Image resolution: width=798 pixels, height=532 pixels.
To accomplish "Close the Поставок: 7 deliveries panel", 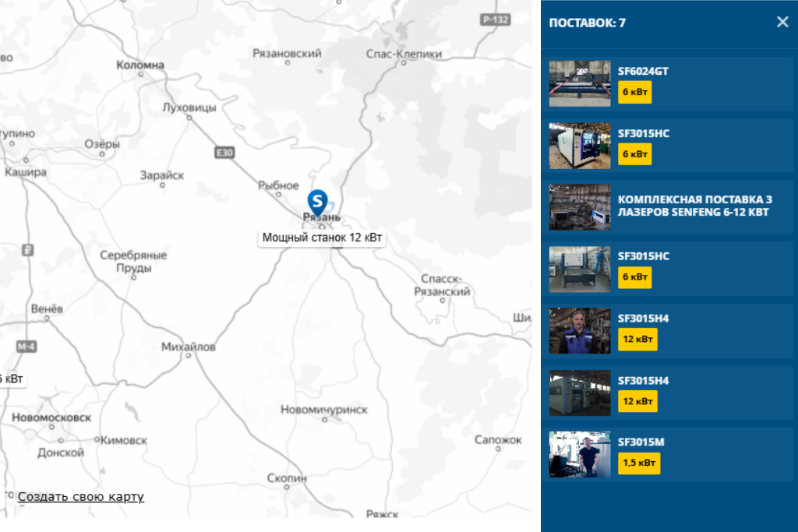I will tap(782, 22).
